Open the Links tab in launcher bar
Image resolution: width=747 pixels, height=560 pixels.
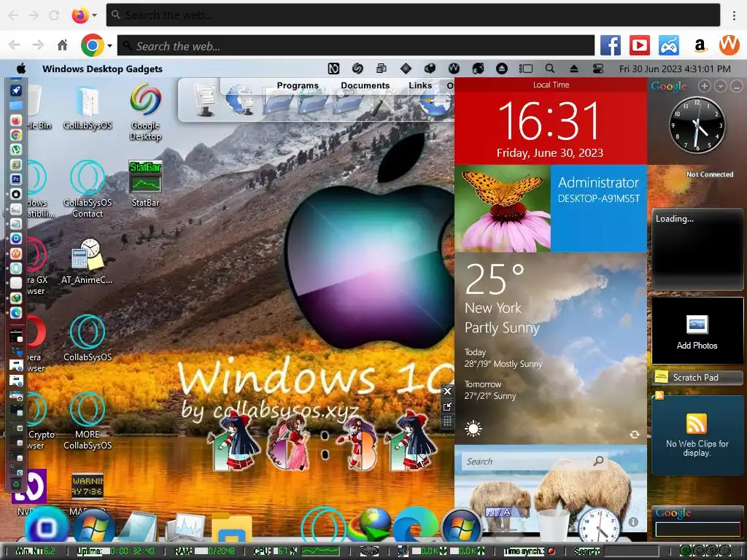coord(419,85)
